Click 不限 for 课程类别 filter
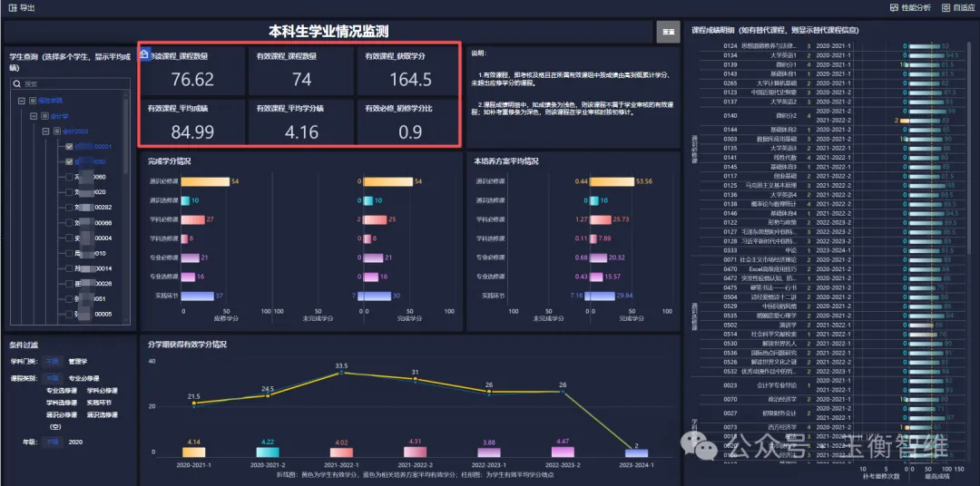This screenshot has width=980, height=486. pyautogui.click(x=52, y=379)
